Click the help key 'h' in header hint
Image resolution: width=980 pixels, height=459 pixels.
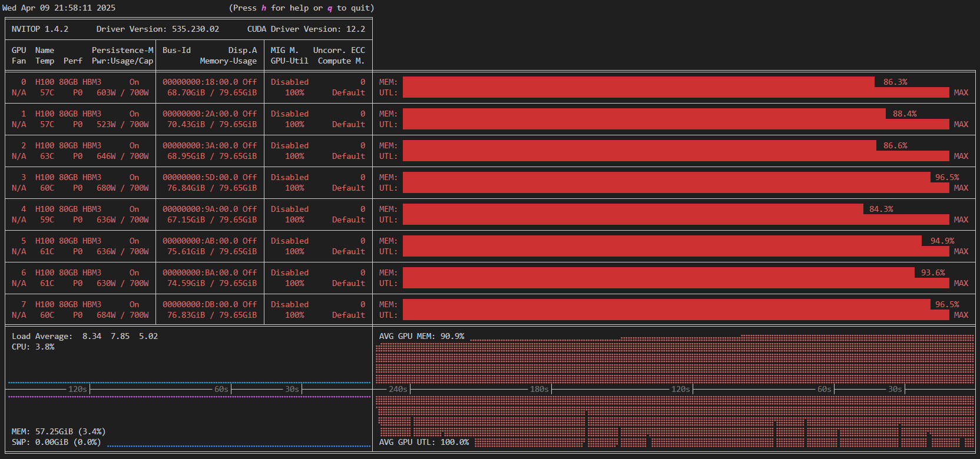[264, 8]
